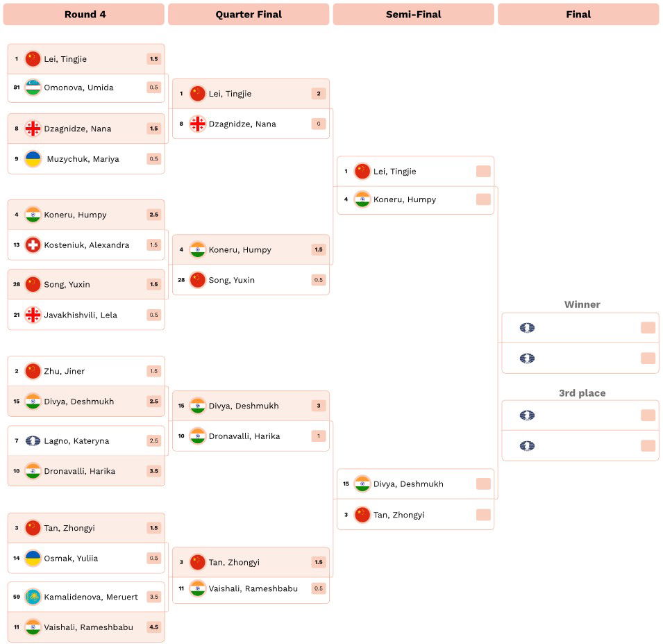Click Ukraine flag next to Muzychuk, Mariya
This screenshot has height=644, width=663.
click(33, 159)
